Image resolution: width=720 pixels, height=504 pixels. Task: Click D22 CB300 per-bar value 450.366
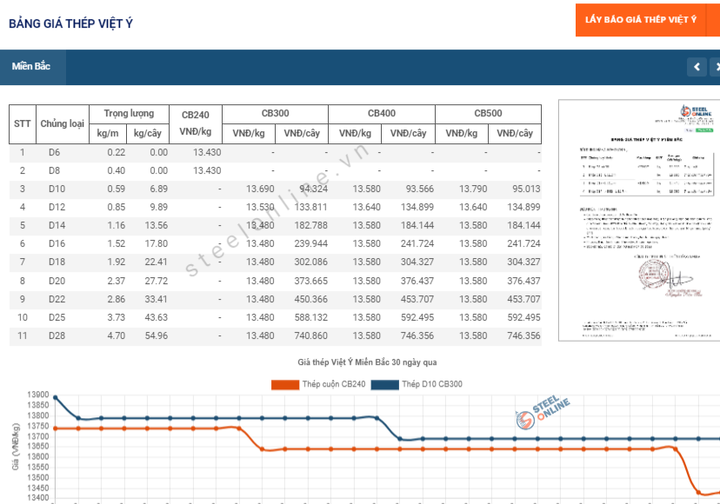311,299
